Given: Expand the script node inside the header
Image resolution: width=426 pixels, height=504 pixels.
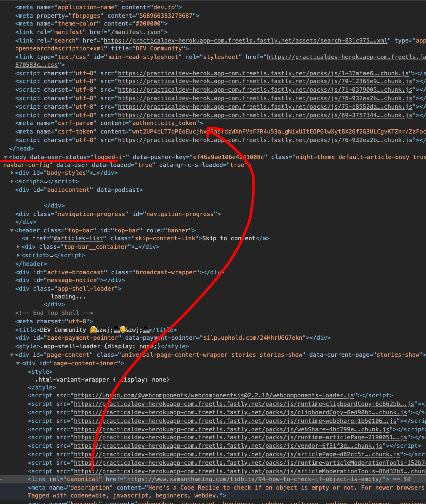Looking at the screenshot, I should pyautogui.click(x=18, y=255).
